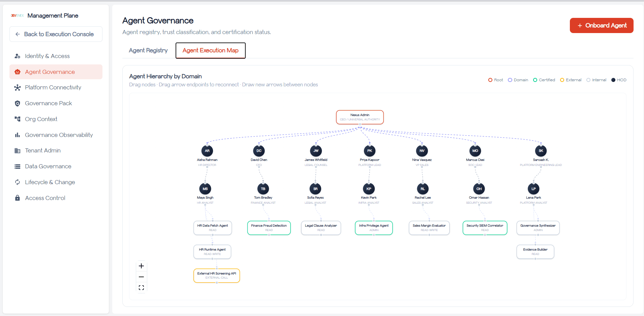This screenshot has width=644, height=316.
Task: Click the Governance Pack shield icon
Action: [x=18, y=104]
